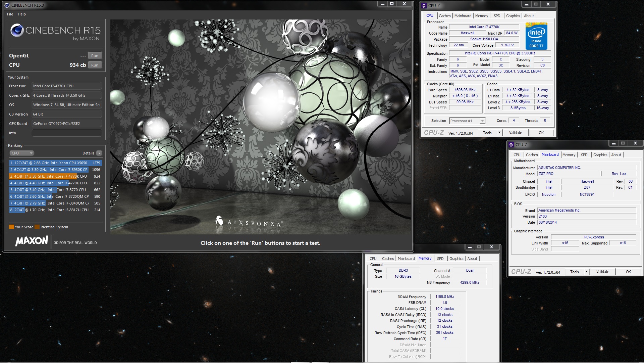Image resolution: width=644 pixels, height=363 pixels.
Task: Click the Mainboard CPU-Z window title icon
Action: point(511,145)
